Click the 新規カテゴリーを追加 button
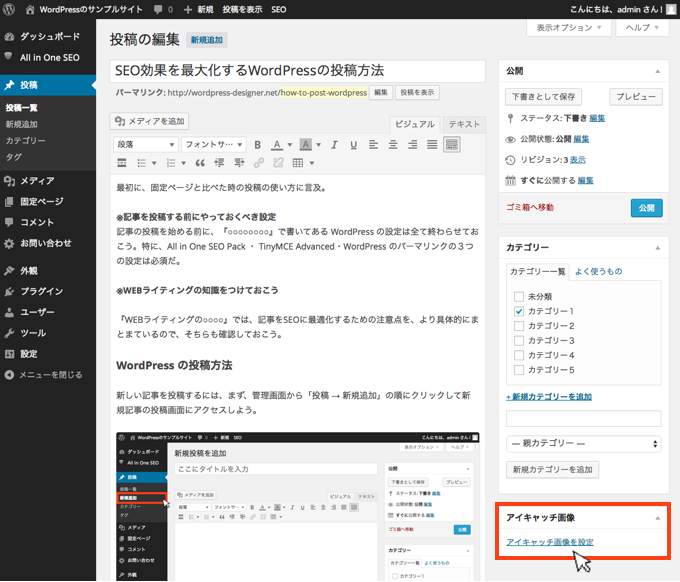 click(552, 470)
